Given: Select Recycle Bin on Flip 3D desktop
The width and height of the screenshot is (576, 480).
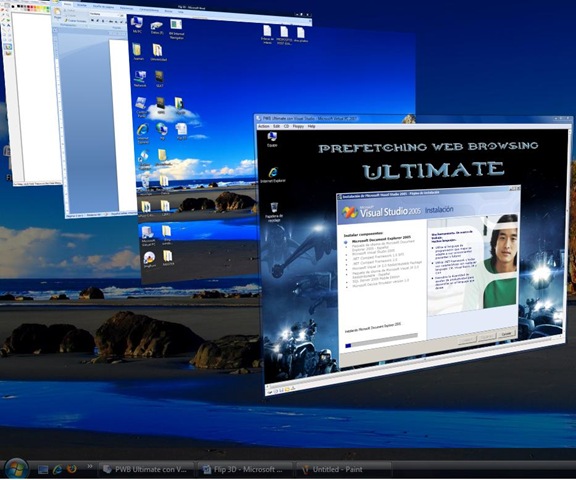Looking at the screenshot, I should (x=145, y=184).
